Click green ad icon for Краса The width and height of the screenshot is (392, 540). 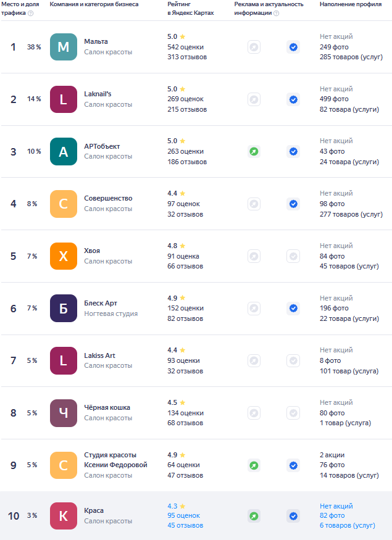254,516
